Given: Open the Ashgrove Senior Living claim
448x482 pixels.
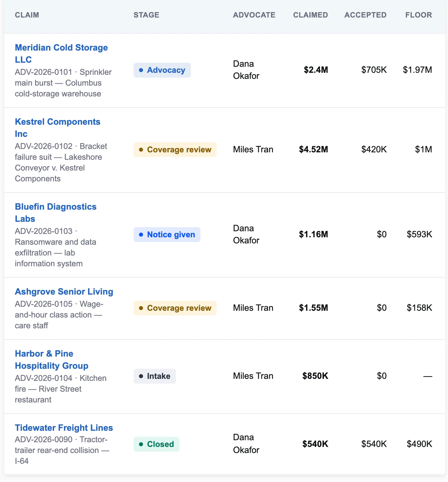Looking at the screenshot, I should pyautogui.click(x=64, y=292).
